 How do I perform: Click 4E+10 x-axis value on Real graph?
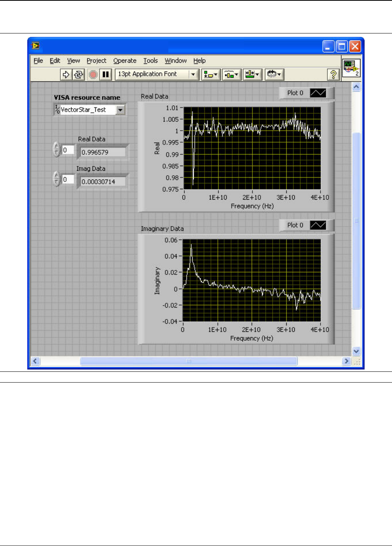(x=320, y=198)
